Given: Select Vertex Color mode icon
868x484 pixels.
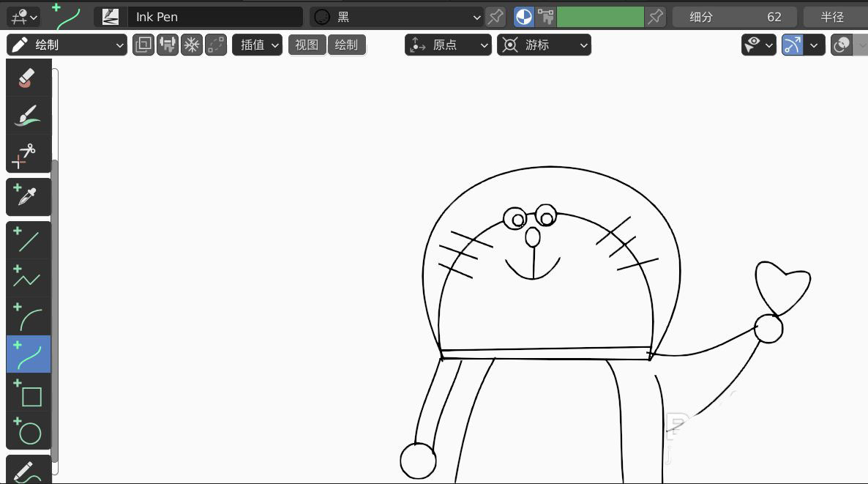Looking at the screenshot, I should (545, 17).
